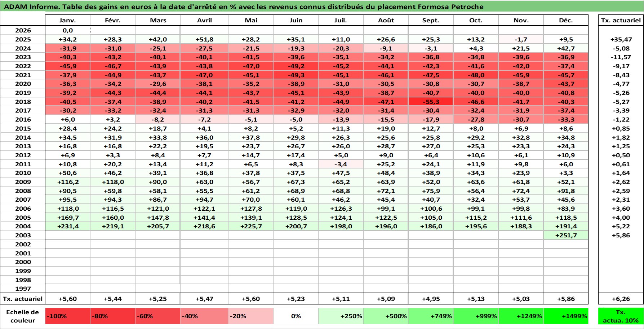
Task: Select the -49,3 cell in June 2021
Action: pyautogui.click(x=296, y=75)
